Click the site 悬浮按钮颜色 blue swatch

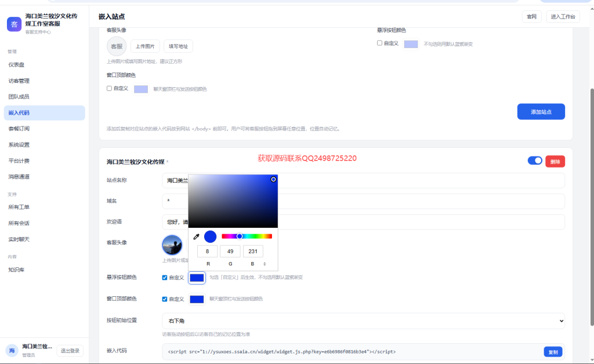click(197, 278)
